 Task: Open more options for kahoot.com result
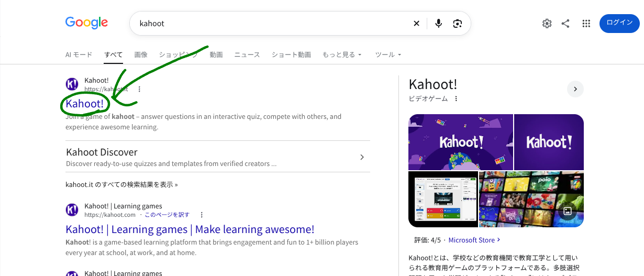(202, 215)
